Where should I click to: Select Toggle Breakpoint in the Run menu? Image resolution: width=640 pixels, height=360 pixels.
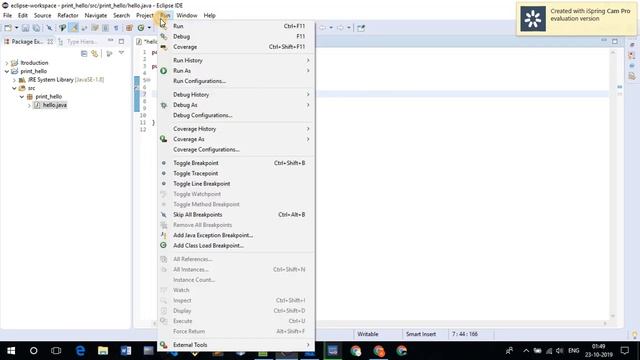pos(236,163)
